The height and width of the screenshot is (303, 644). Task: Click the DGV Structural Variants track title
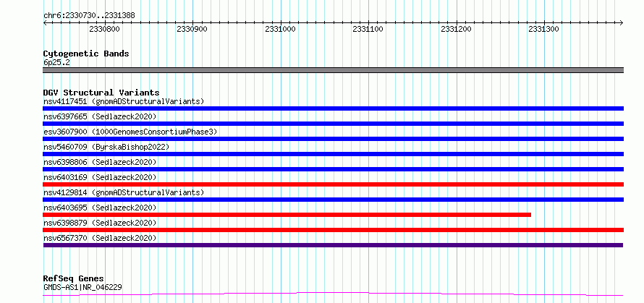tap(101, 93)
